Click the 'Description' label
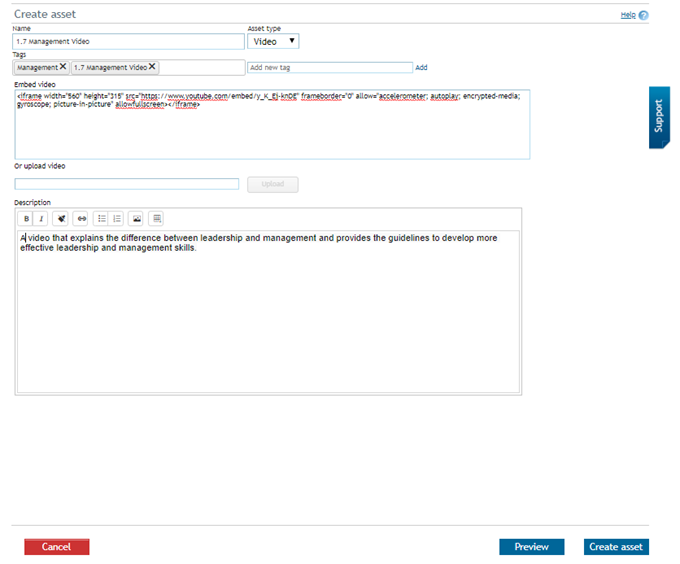Viewport: 680px width, 564px height. coord(33,202)
